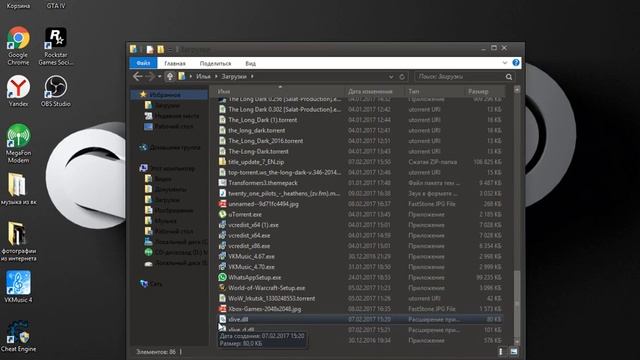Select the OBS Studio desktop icon

coord(56,91)
